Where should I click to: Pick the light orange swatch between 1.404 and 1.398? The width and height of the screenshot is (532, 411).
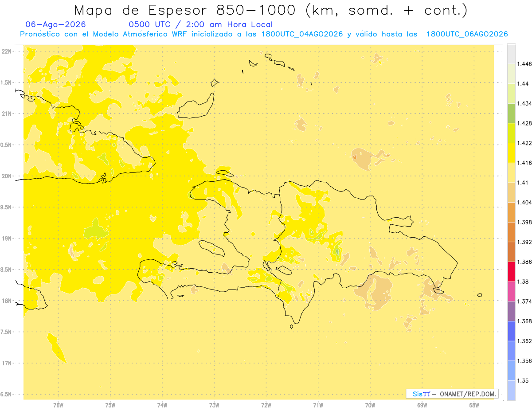[511, 212]
